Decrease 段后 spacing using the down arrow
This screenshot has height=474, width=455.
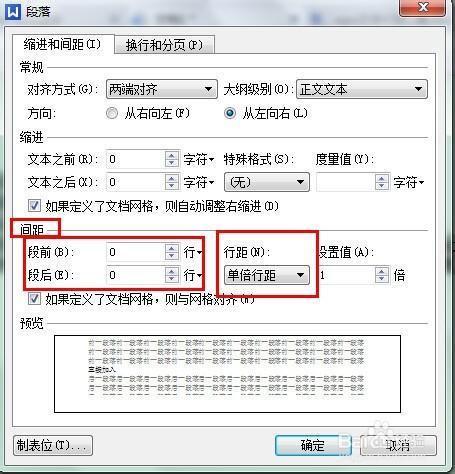click(x=171, y=279)
